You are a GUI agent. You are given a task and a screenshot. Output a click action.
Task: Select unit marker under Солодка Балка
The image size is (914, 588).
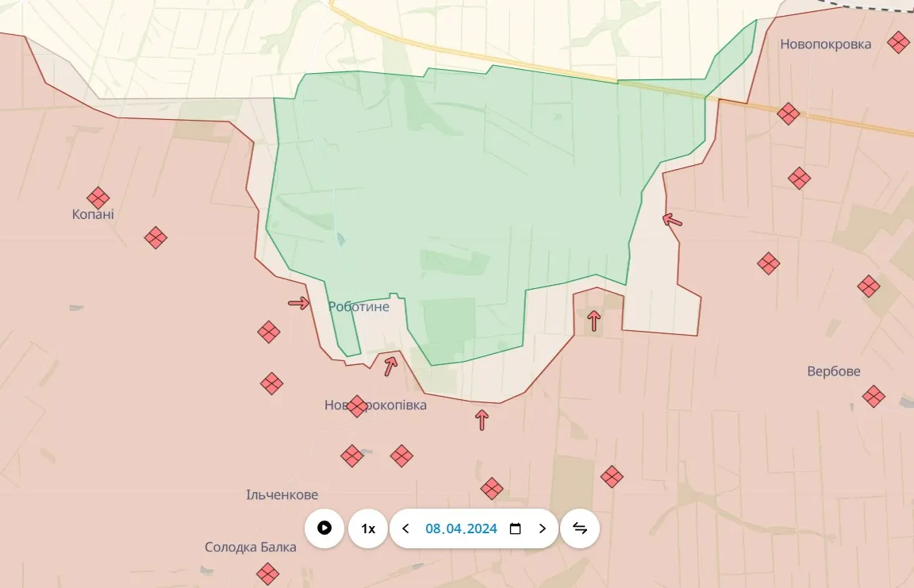point(267,573)
